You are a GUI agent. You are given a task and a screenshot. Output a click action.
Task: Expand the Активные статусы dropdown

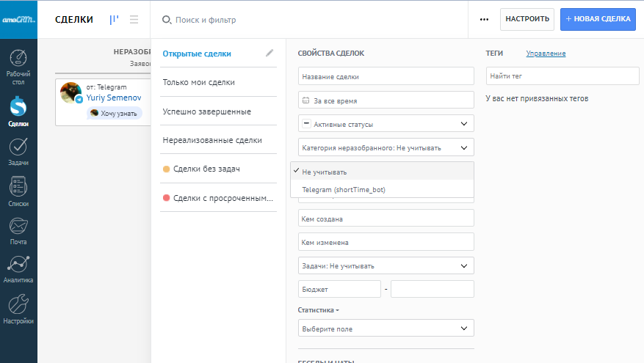pyautogui.click(x=386, y=124)
